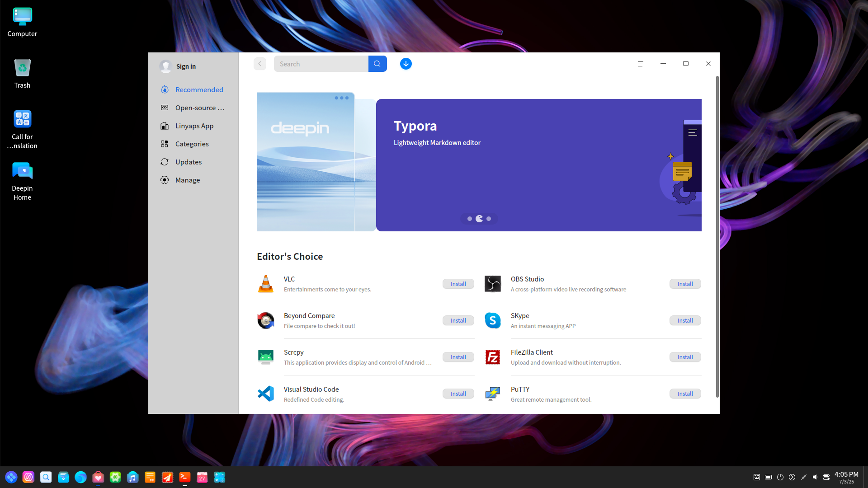Install Beyond Compare
Viewport: 868px width, 488px height.
pos(458,320)
